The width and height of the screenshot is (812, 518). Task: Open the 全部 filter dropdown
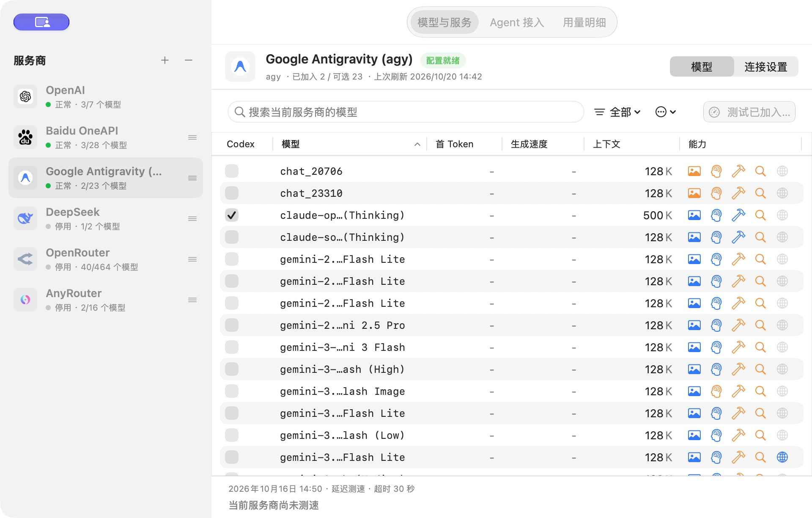[617, 112]
